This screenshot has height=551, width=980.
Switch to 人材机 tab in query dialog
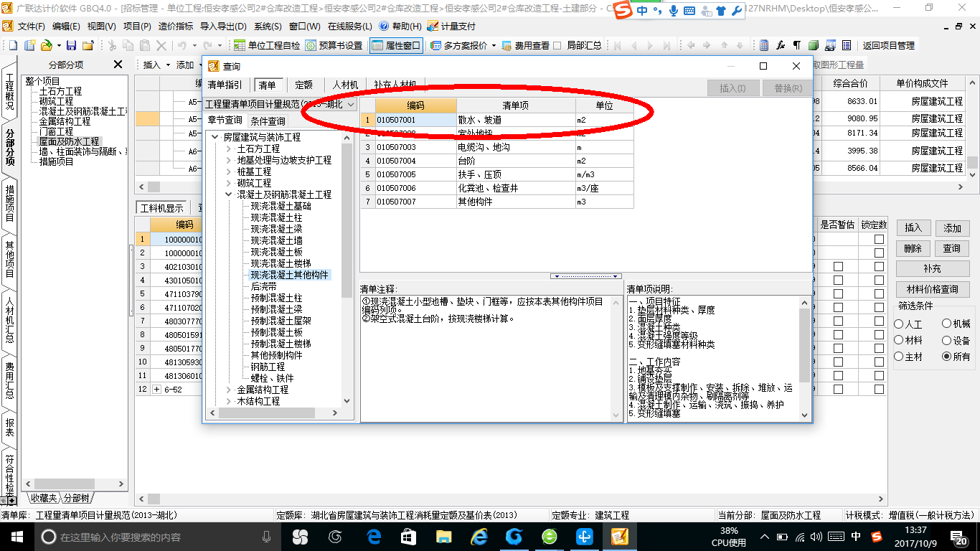point(345,85)
